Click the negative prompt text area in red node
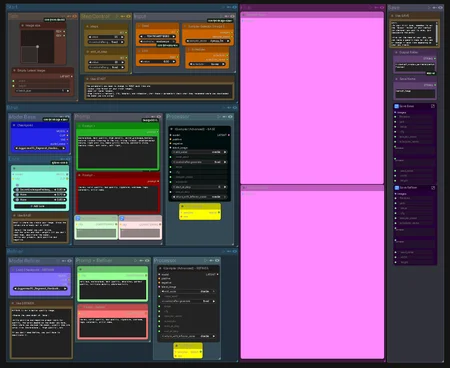 117,198
